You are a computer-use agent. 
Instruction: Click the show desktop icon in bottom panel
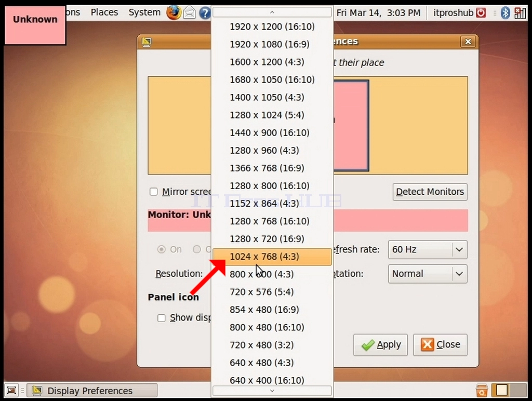click(x=11, y=391)
